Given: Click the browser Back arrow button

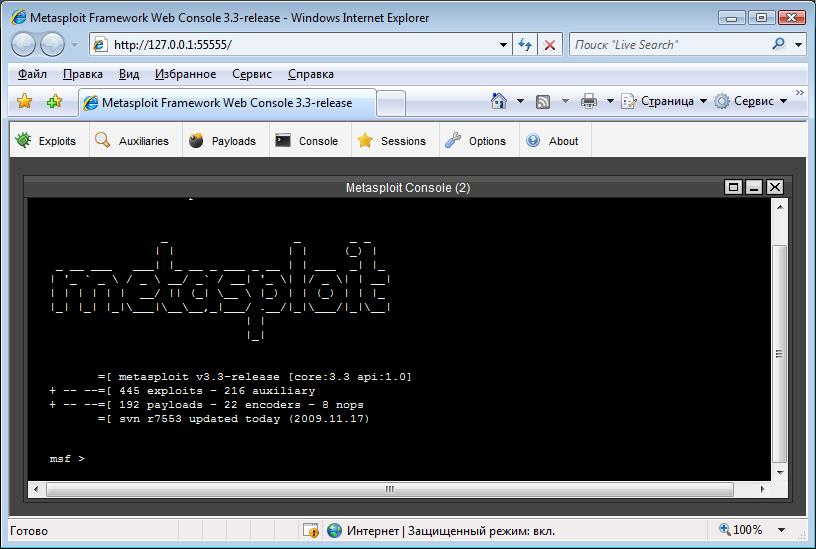Looking at the screenshot, I should pyautogui.click(x=23, y=45).
